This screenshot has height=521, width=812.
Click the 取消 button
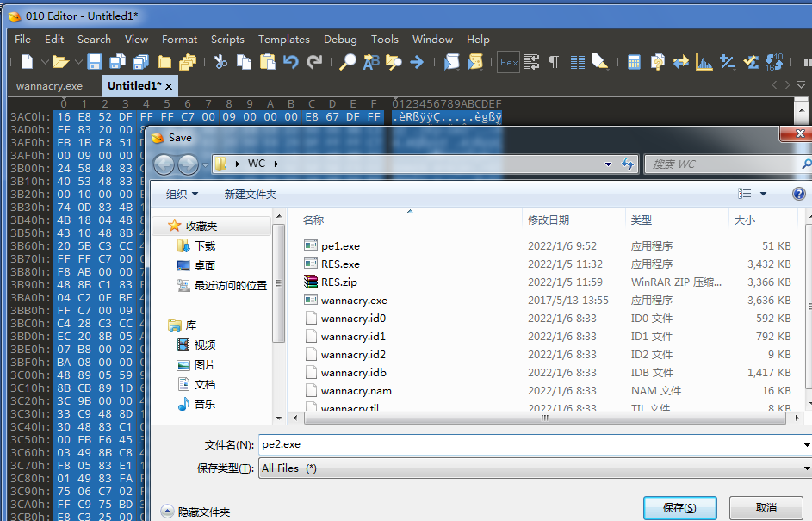coord(766,508)
